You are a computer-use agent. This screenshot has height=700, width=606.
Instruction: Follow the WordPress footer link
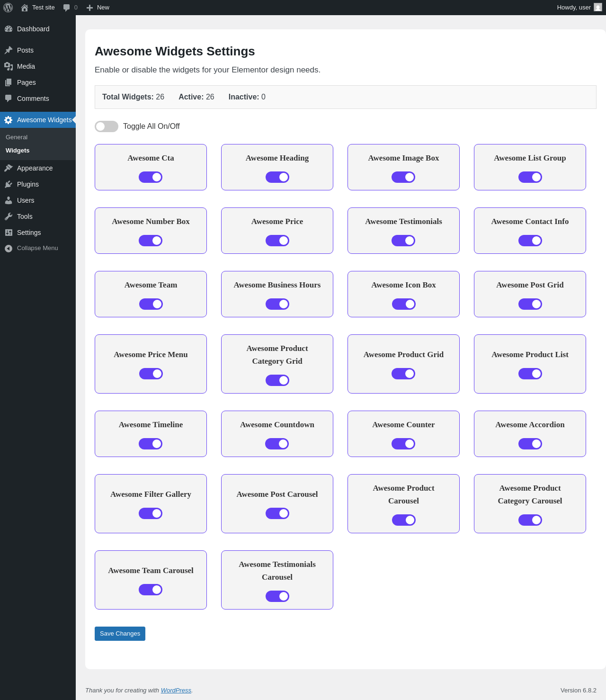click(176, 691)
